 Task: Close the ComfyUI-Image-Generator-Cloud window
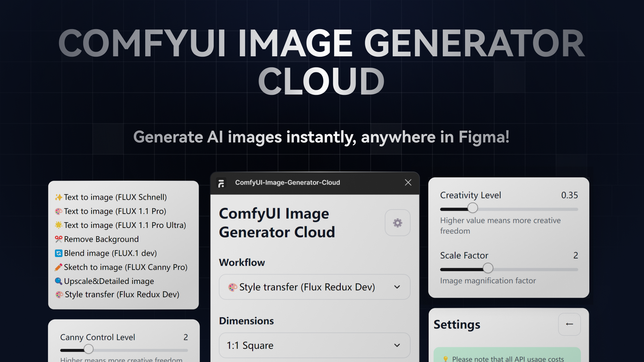[x=408, y=182]
